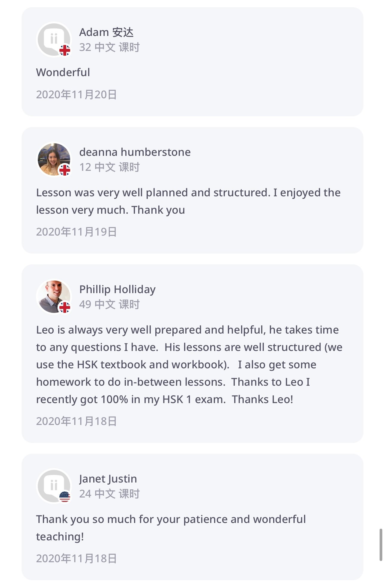Click Phillip's 49 中文 课时 lesson count
The width and height of the screenshot is (385, 588).
tap(109, 304)
